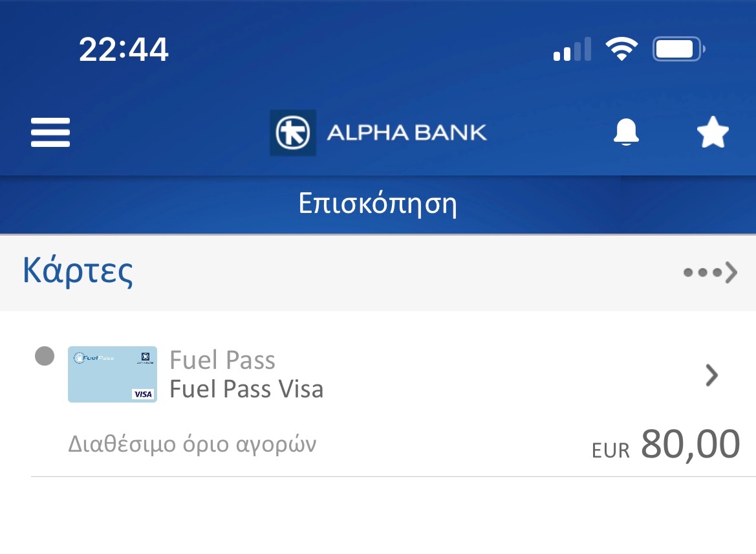This screenshot has width=756, height=554.
Task: Tap the EUR 80,00 available amount
Action: pos(666,445)
